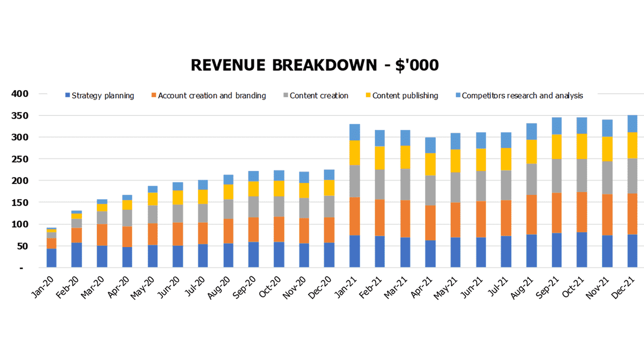Click the 200 y-axis value
Image resolution: width=644 pixels, height=363 pixels.
(x=20, y=181)
